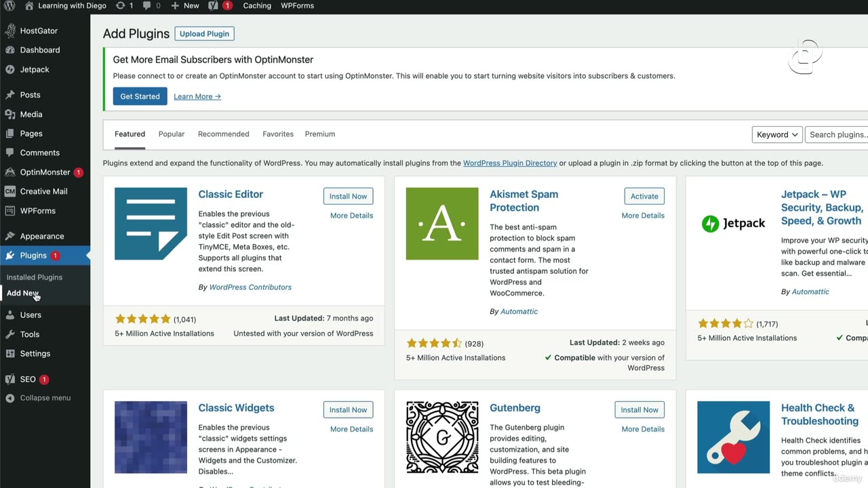The width and height of the screenshot is (868, 488).
Task: Click the Get Started OptinMonster button
Action: pyautogui.click(x=140, y=96)
